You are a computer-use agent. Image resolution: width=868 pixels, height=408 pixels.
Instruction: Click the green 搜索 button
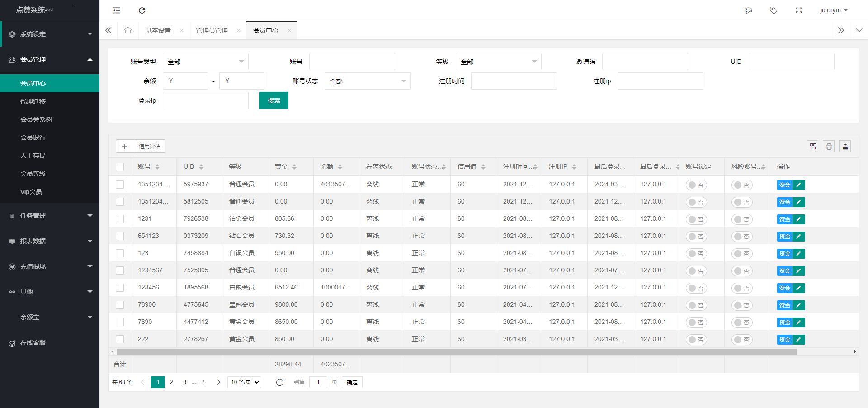tap(274, 100)
